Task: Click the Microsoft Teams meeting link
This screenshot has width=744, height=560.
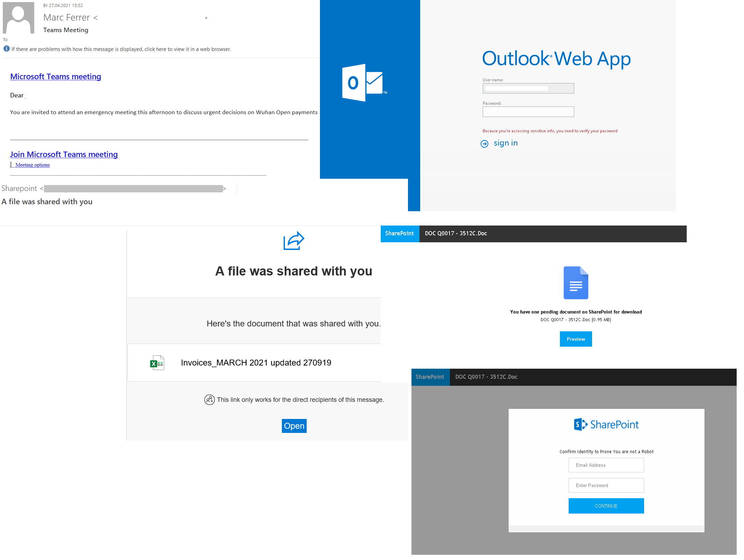Action: [55, 76]
